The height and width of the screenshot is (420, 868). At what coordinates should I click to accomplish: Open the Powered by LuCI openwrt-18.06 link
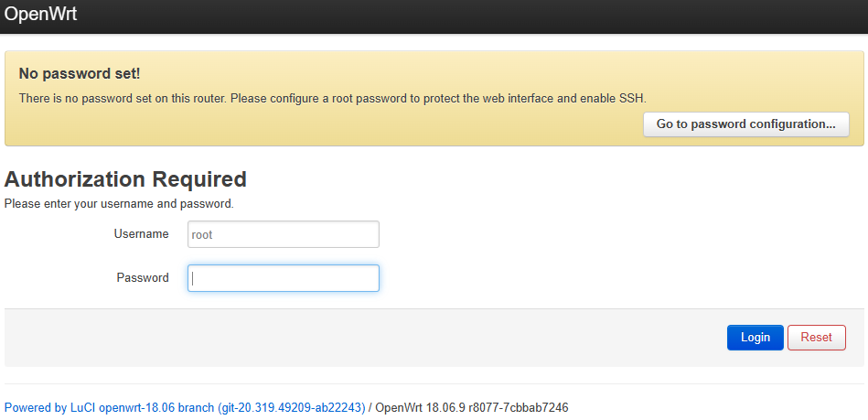[x=110, y=407]
